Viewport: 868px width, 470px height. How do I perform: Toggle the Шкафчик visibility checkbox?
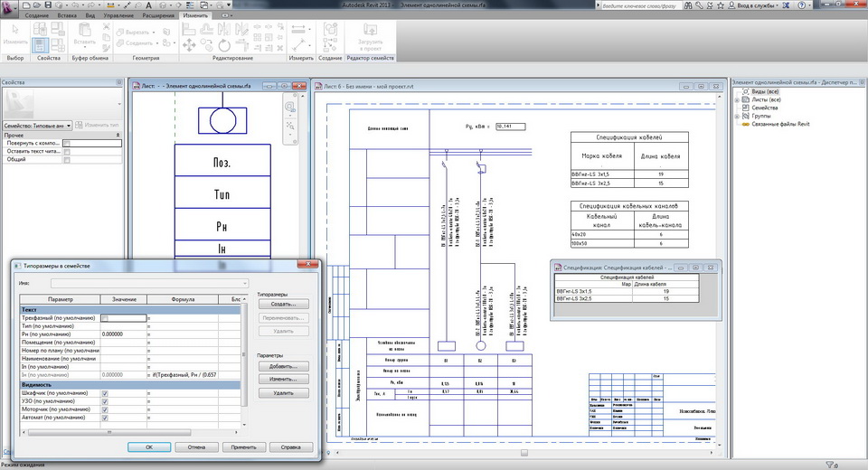tap(105, 393)
